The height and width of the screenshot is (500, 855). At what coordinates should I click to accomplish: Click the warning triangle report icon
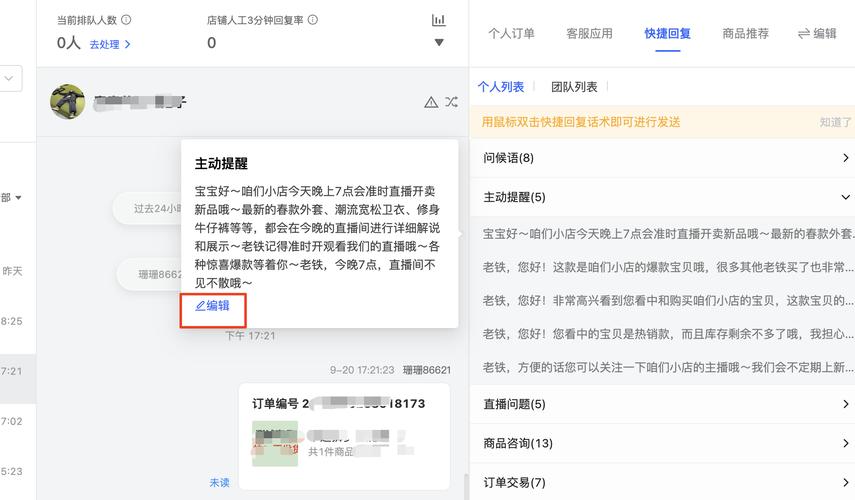431,102
